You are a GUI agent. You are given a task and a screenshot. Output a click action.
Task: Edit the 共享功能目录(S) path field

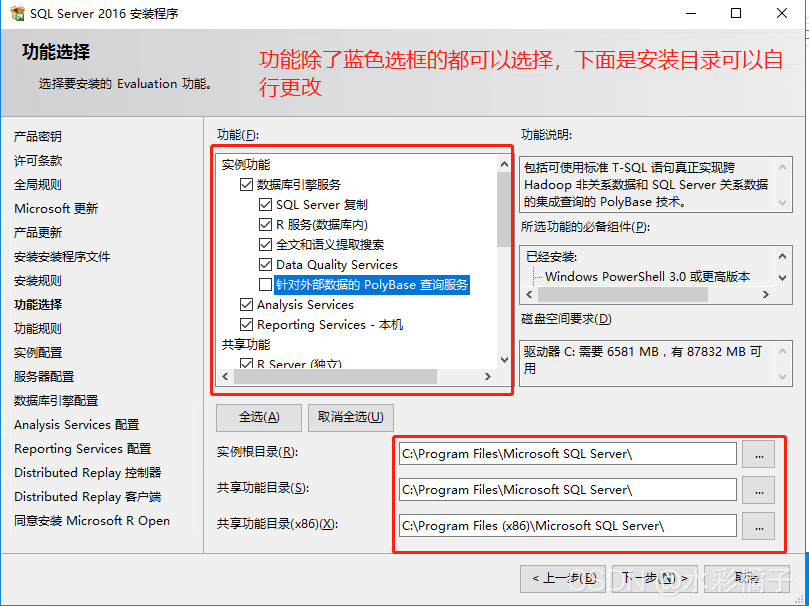point(568,490)
